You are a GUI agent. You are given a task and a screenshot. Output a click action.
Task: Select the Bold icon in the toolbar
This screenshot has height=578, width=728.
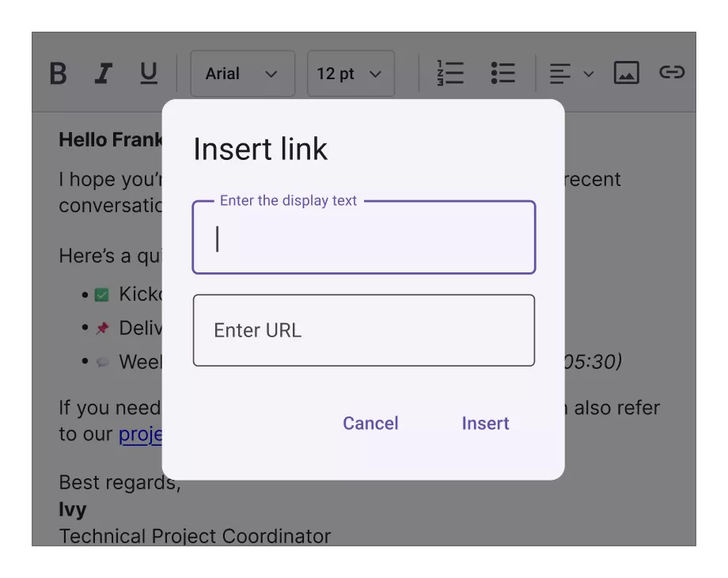[x=59, y=73]
